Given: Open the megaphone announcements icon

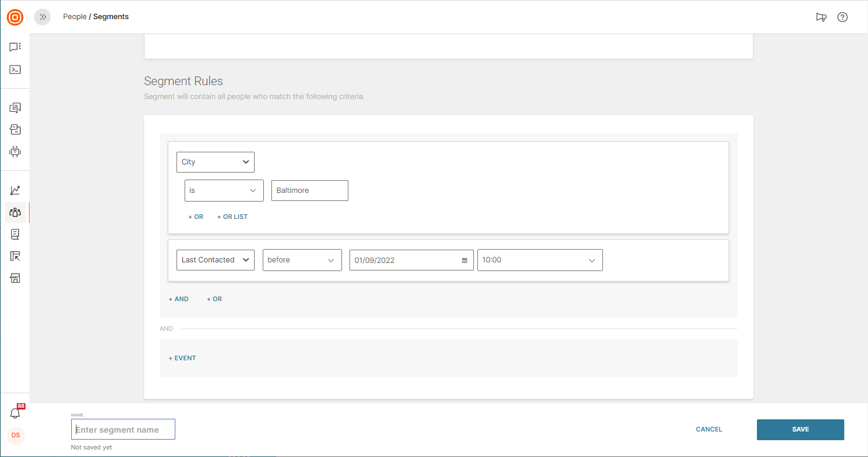Looking at the screenshot, I should coord(821,17).
